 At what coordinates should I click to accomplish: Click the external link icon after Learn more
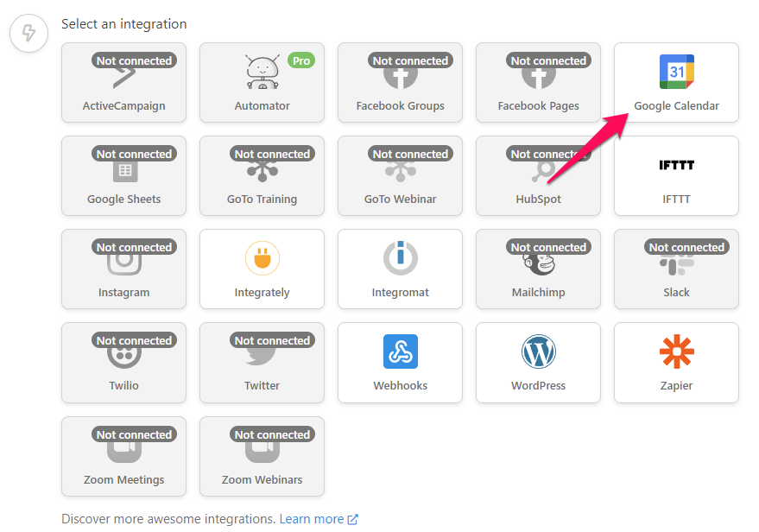coord(353,519)
